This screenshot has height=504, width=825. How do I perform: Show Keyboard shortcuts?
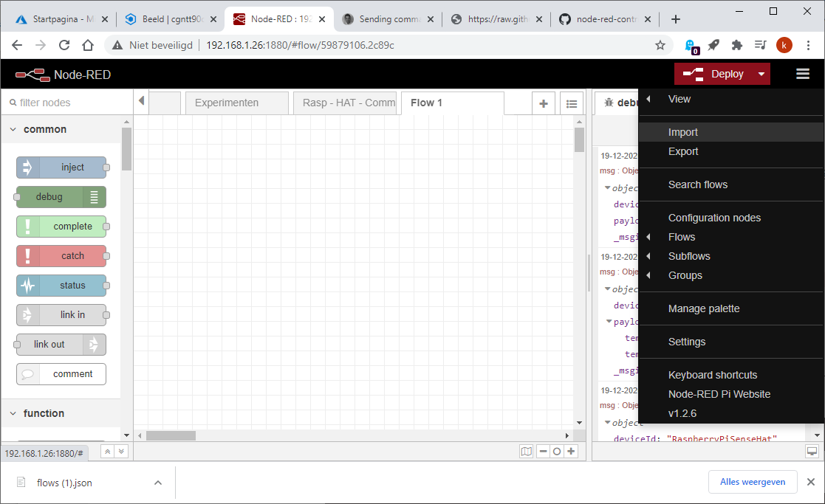click(x=731, y=375)
